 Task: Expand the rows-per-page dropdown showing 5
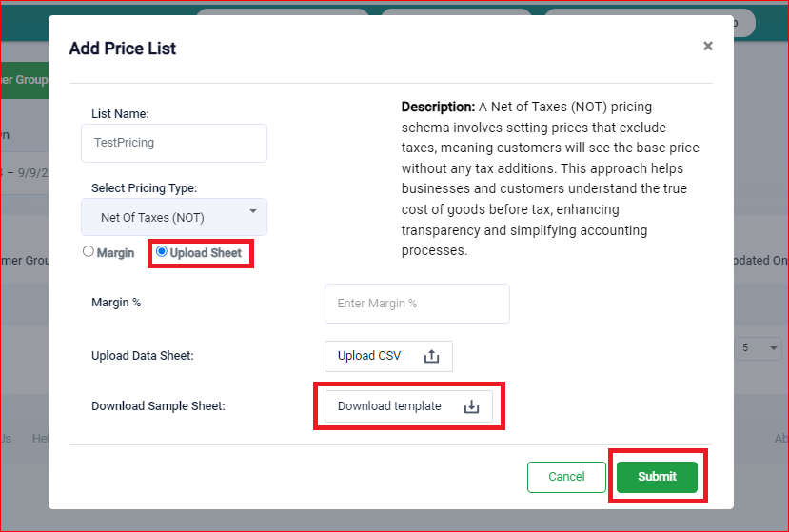pos(759,347)
